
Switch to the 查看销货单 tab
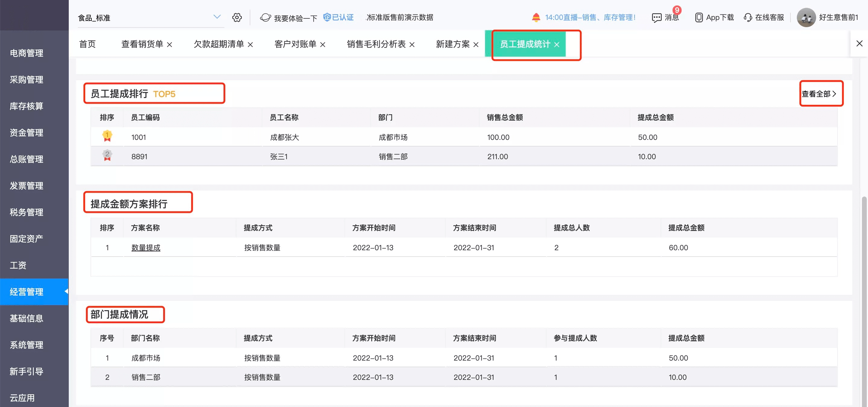142,44
